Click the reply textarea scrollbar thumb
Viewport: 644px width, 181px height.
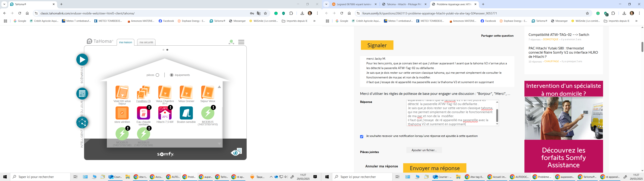pos(497,115)
